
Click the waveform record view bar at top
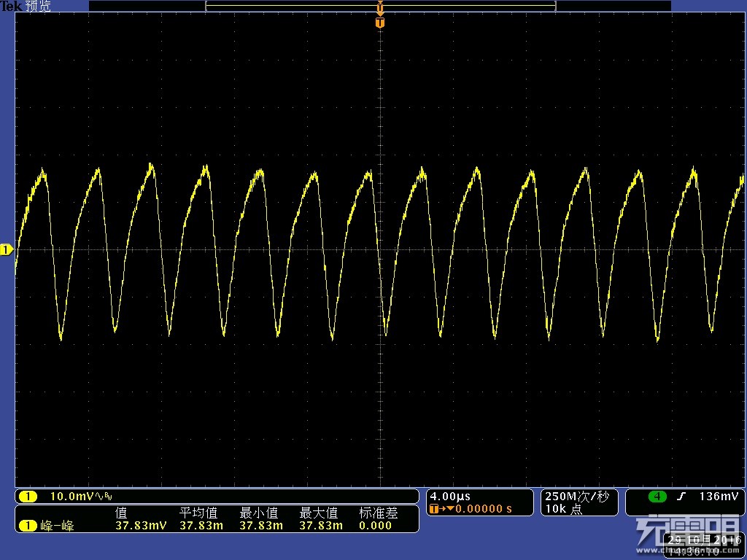[379, 6]
